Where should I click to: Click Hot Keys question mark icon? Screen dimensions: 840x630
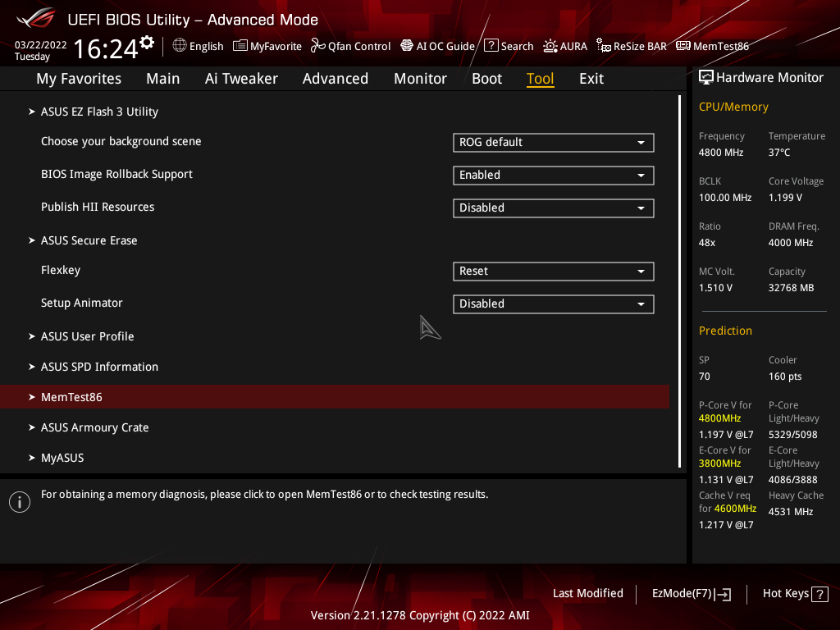tap(819, 594)
